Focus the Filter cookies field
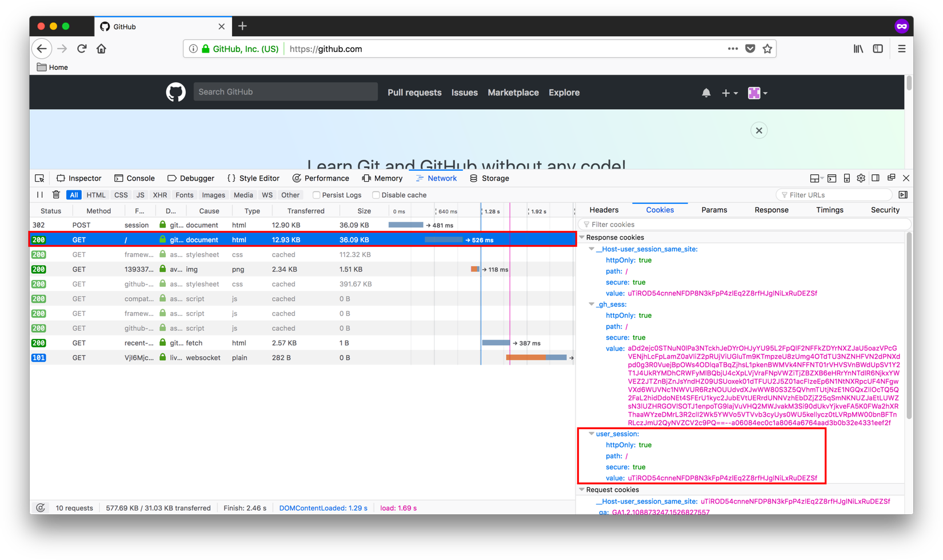943x560 pixels. [x=744, y=225]
